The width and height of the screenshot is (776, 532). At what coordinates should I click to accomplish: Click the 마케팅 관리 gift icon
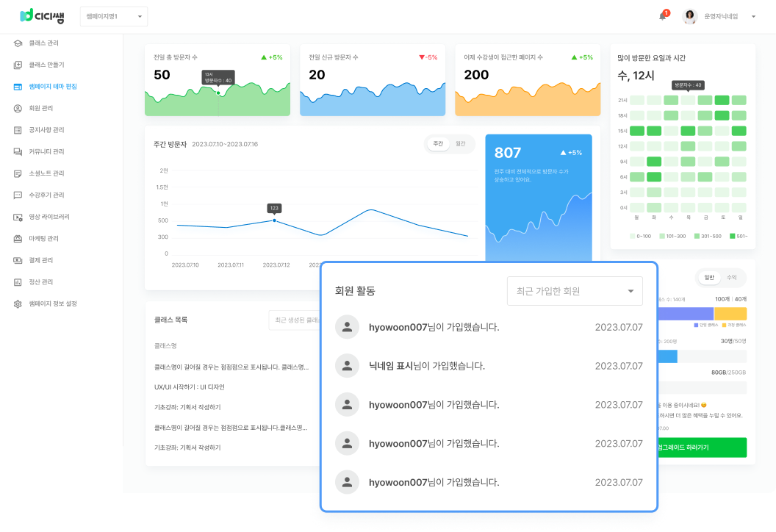coord(18,239)
